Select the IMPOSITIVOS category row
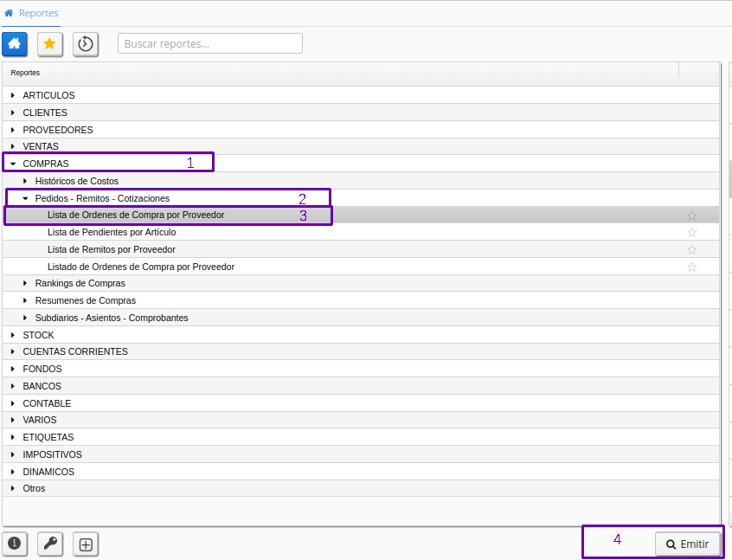 (361, 454)
